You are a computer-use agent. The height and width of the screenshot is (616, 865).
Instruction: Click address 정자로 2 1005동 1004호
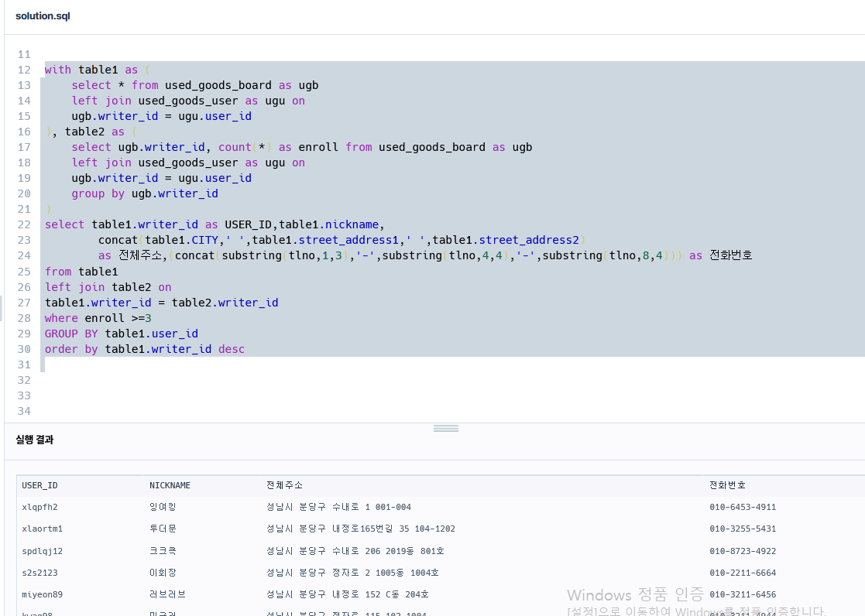coord(385,573)
